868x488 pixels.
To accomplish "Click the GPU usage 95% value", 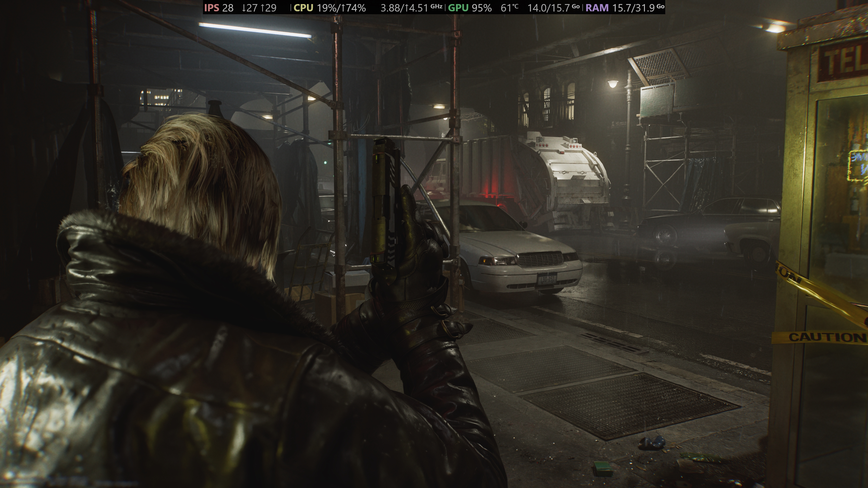I will tap(481, 8).
